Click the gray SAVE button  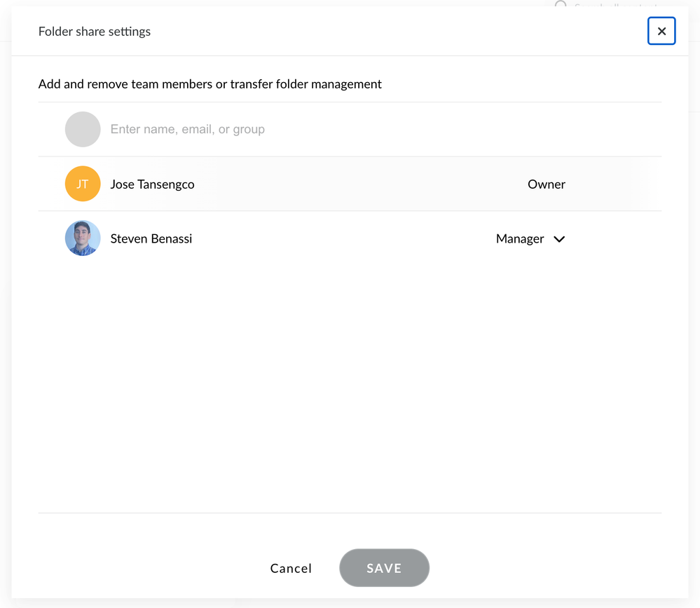pos(384,568)
